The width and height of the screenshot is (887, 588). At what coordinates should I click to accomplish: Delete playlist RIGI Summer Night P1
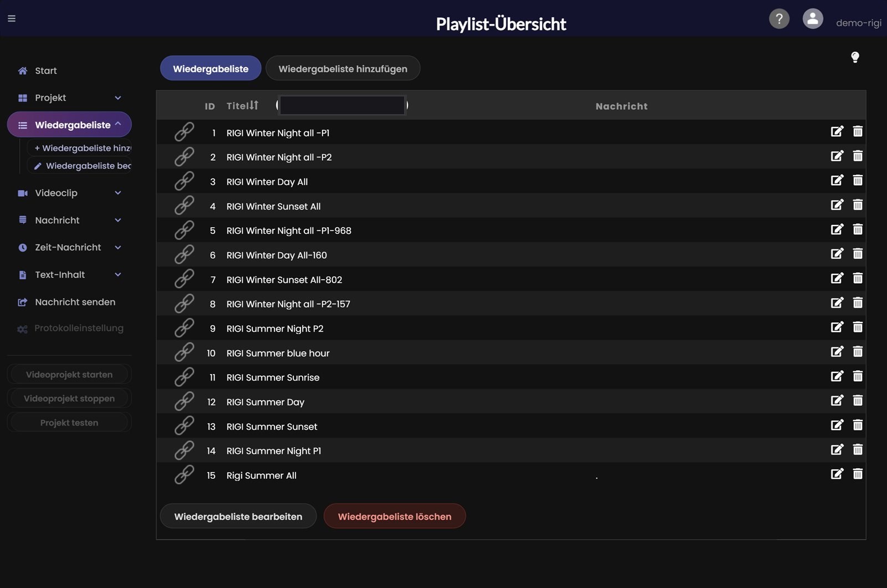coord(858,449)
